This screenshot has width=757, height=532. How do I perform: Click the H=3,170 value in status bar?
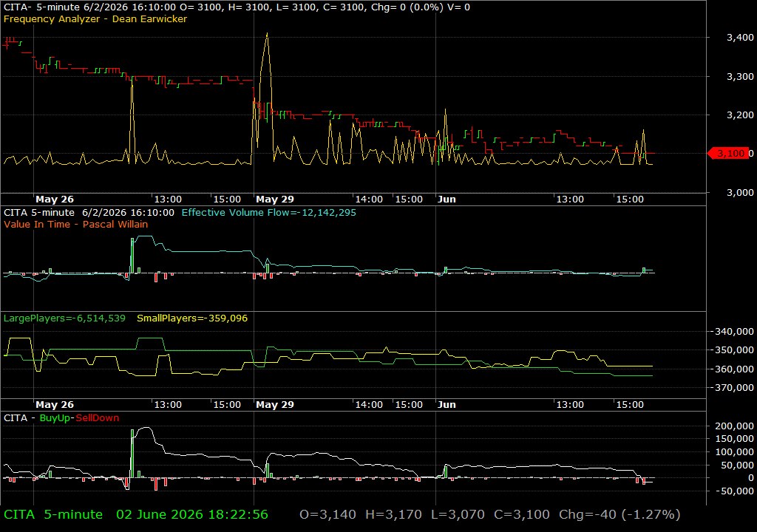(393, 514)
